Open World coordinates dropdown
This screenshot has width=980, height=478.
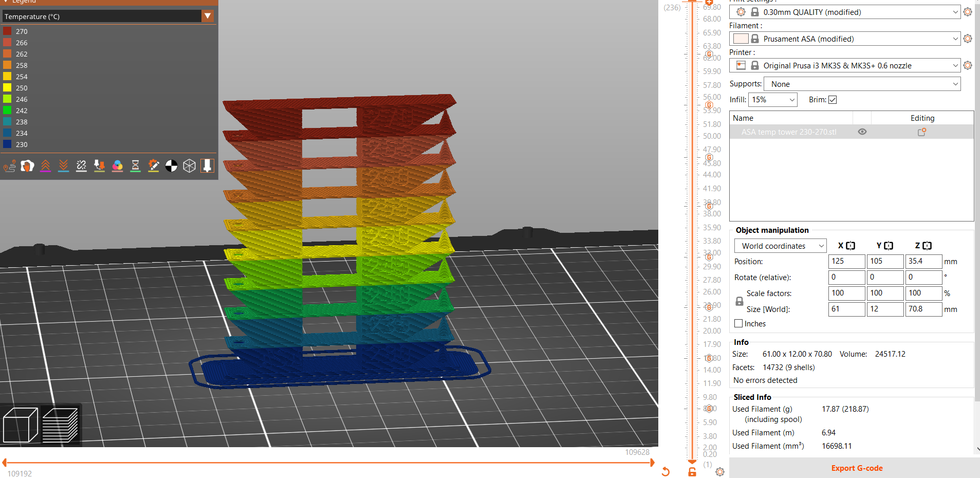pos(780,246)
